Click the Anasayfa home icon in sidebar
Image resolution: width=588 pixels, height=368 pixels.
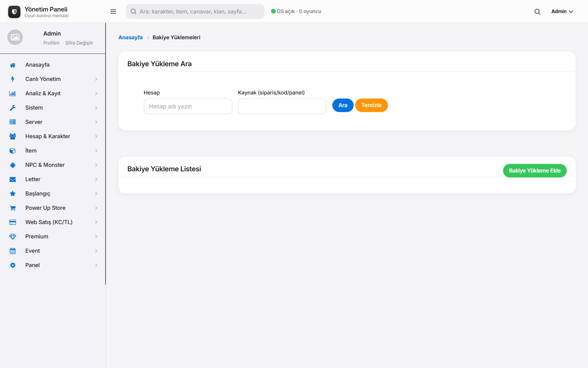pyautogui.click(x=13, y=65)
